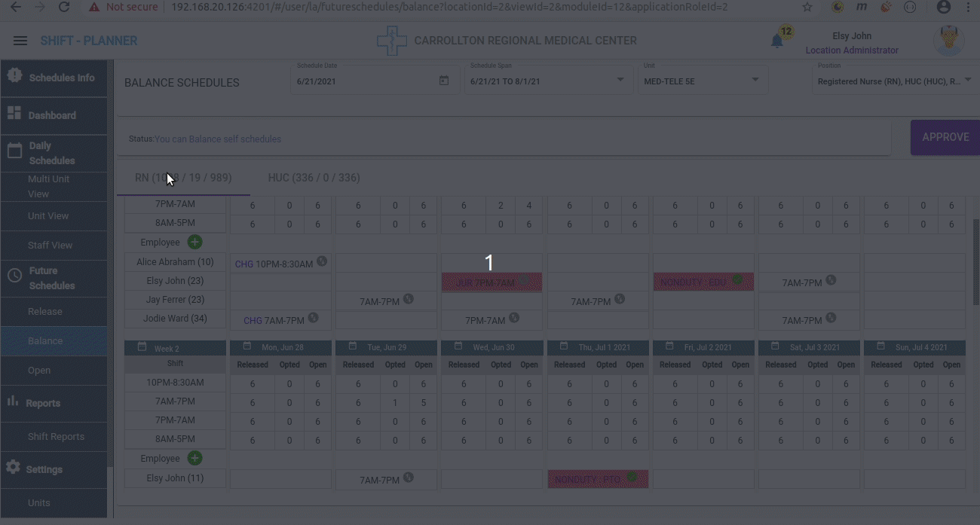Open the Release schedules menu item
This screenshot has width=980, height=525.
(45, 311)
